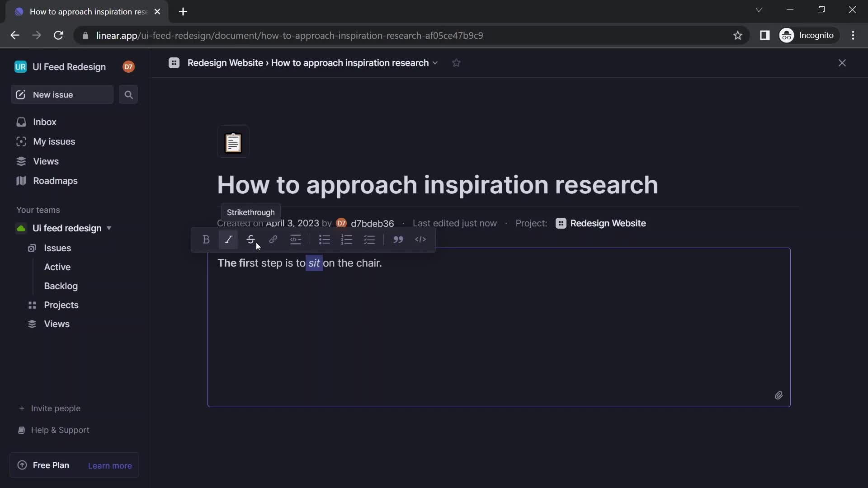
Task: Apply strikethrough formatting
Action: (251, 239)
